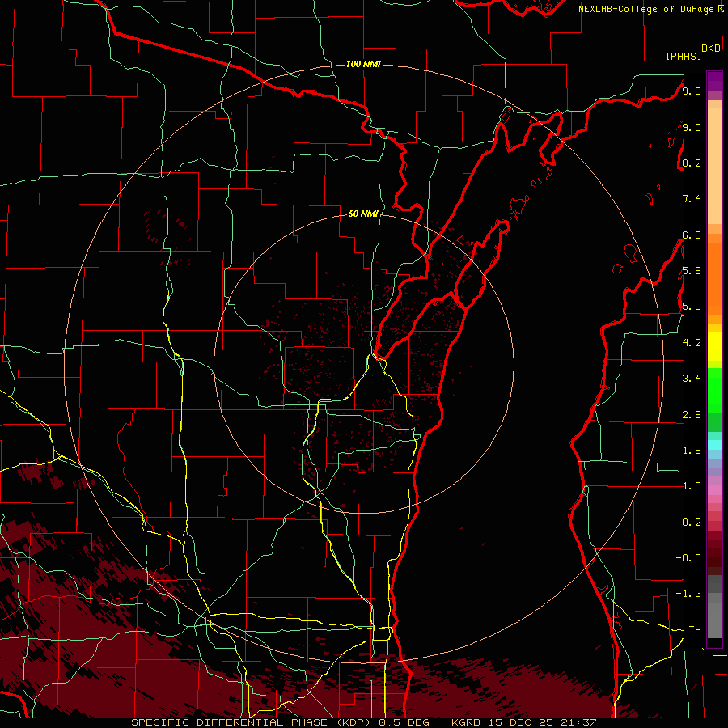Click the '8.2' scale value
728x728 pixels.
click(692, 163)
